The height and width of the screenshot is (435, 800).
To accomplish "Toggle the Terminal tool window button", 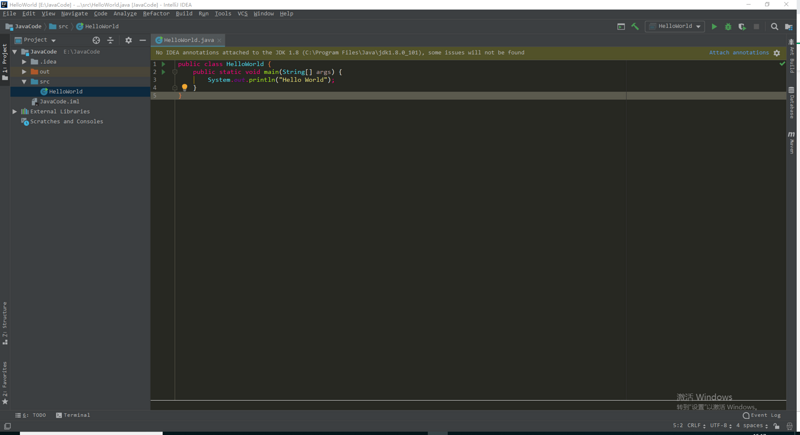I will click(73, 415).
